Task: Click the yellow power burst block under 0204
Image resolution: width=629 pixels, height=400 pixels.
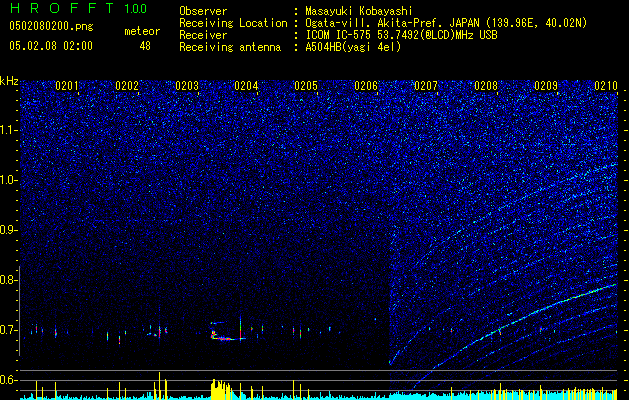Action: (221, 389)
